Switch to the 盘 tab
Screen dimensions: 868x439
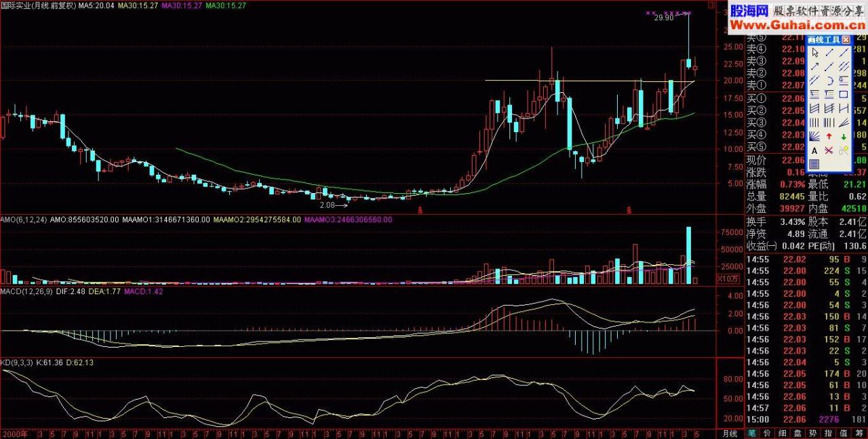coord(796,433)
